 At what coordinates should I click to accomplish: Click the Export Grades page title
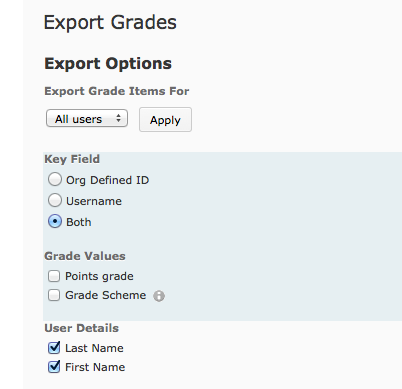(x=110, y=22)
